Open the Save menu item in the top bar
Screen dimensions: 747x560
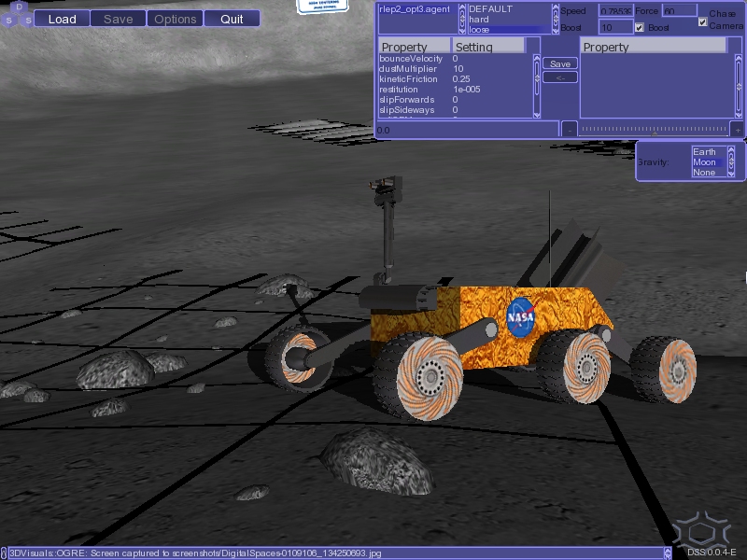(119, 19)
